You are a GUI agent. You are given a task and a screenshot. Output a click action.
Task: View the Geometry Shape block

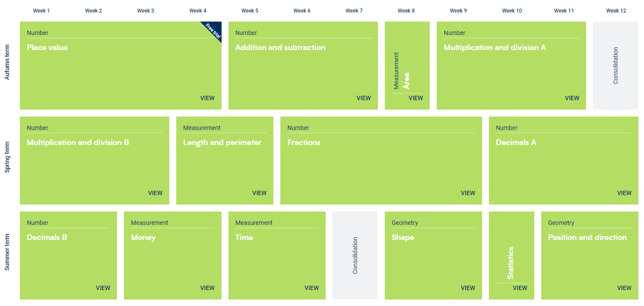coord(468,288)
